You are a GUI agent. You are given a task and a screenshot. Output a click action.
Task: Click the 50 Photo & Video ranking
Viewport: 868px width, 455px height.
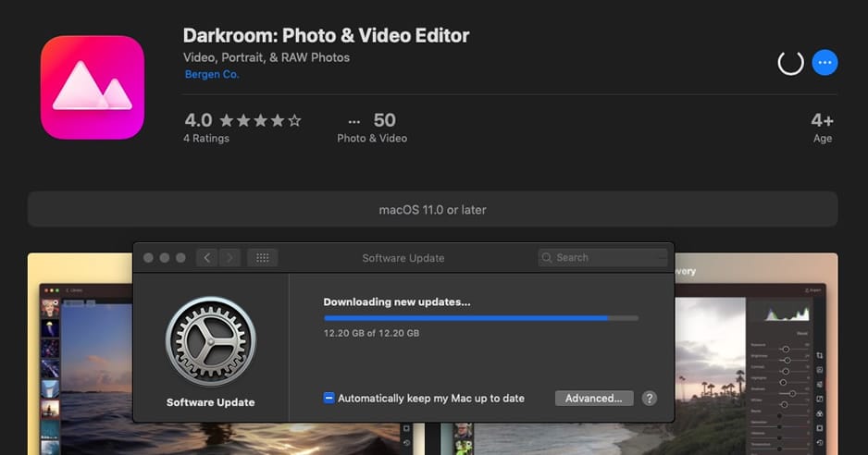372,128
